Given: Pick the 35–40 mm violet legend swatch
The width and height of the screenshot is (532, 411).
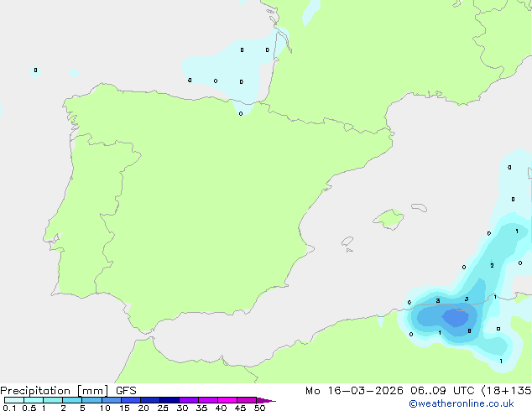Looking at the screenshot, I should [x=208, y=400].
